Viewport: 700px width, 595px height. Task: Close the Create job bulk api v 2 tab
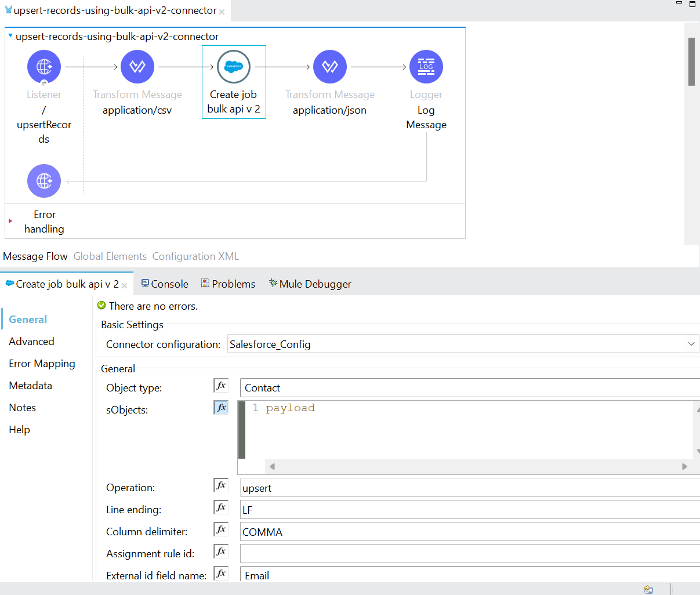point(124,285)
